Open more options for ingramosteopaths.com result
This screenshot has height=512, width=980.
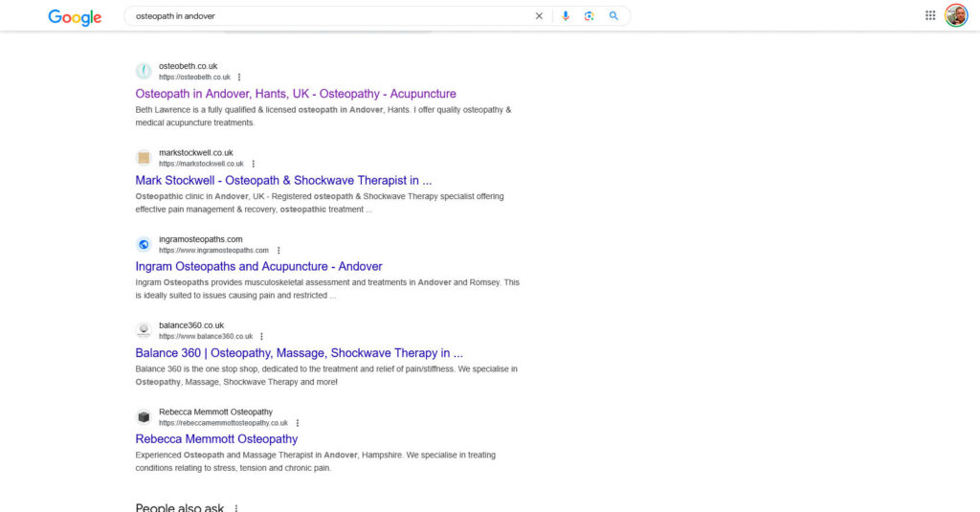click(x=278, y=251)
